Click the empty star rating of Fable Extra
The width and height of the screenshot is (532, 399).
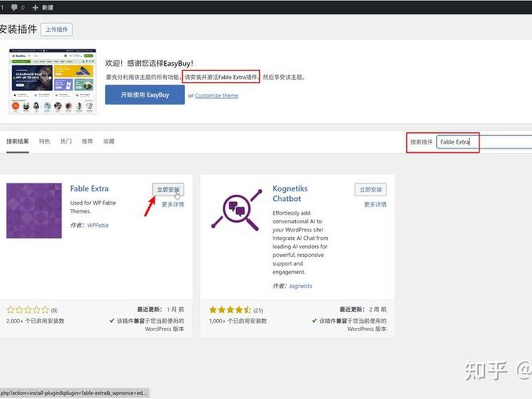pos(28,310)
